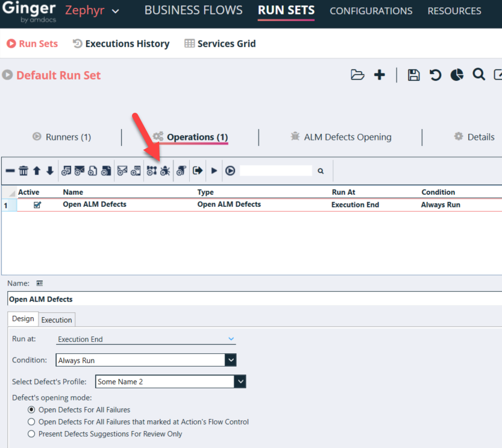The image size is (502, 448).
Task: Add a new run set with the plus icon
Action: tap(380, 75)
